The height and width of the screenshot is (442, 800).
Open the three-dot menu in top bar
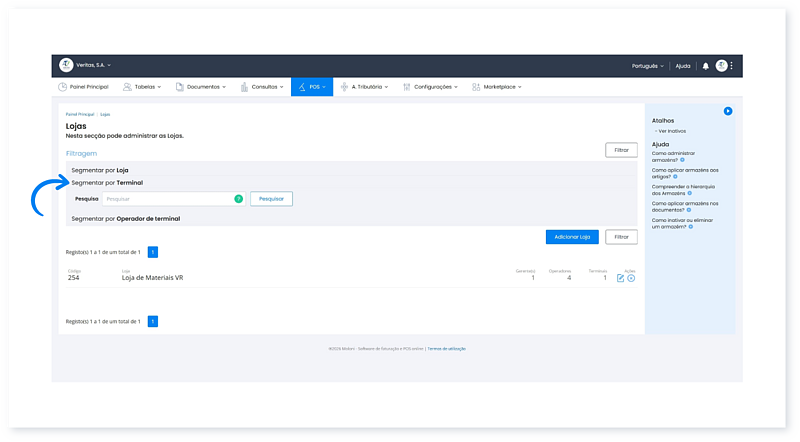coord(732,66)
